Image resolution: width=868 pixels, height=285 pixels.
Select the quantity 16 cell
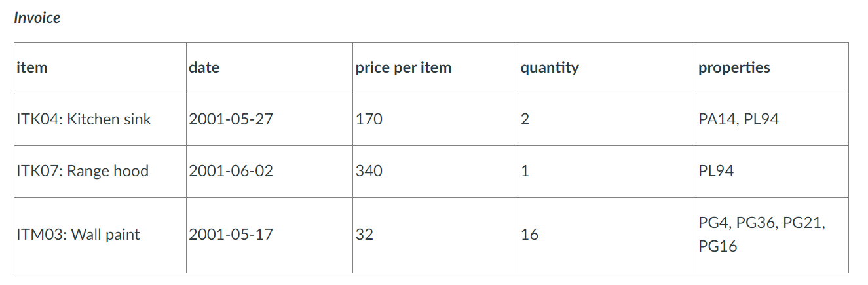[x=607, y=235]
